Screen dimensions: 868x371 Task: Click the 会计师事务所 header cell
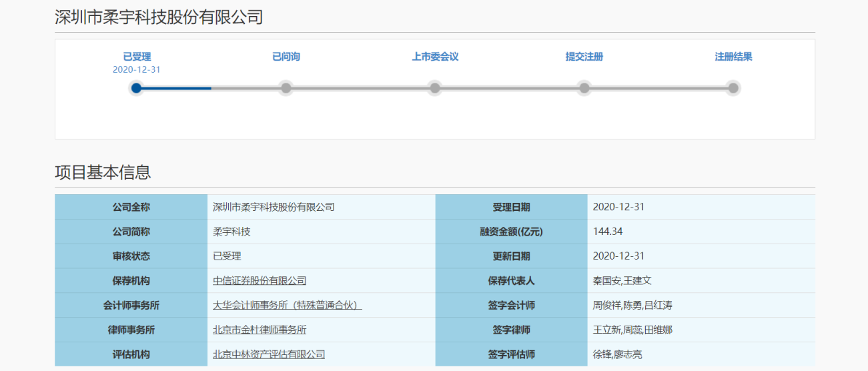(x=131, y=306)
